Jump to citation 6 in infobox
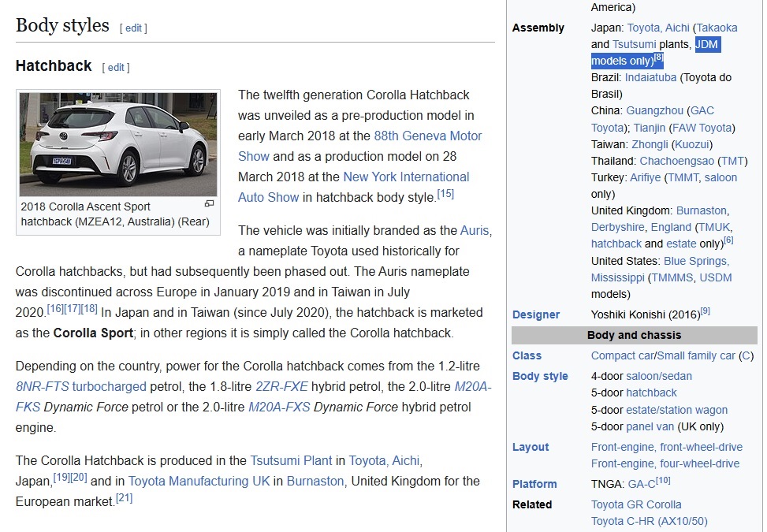767x532 pixels. click(729, 240)
